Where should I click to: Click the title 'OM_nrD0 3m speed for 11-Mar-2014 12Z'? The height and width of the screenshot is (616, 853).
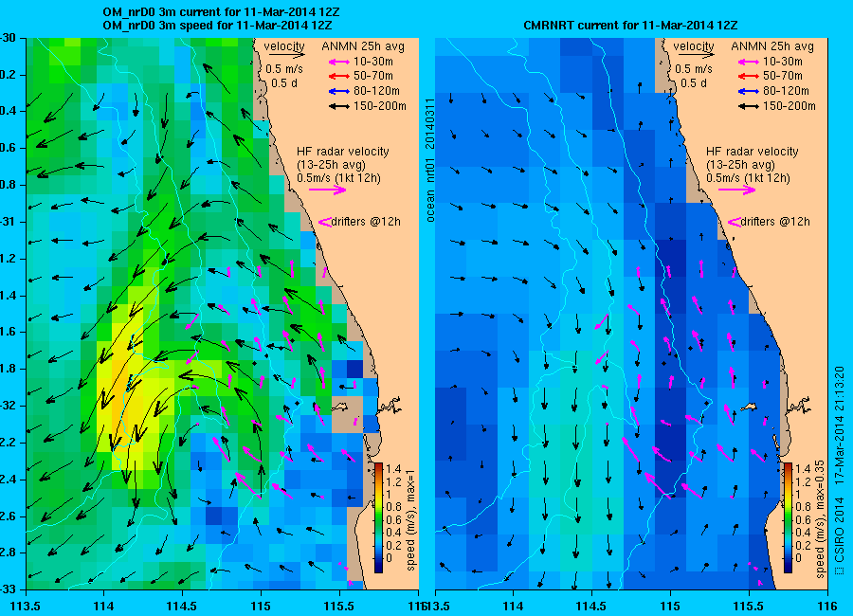click(x=218, y=25)
